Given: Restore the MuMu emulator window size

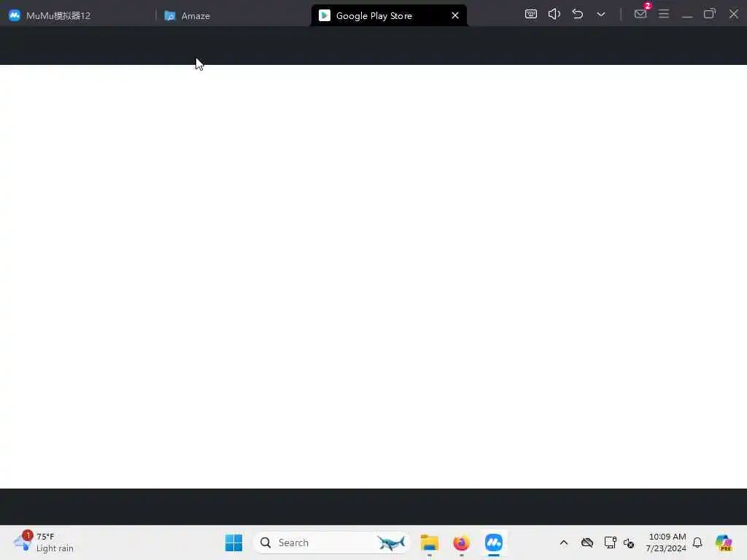Looking at the screenshot, I should coord(710,14).
